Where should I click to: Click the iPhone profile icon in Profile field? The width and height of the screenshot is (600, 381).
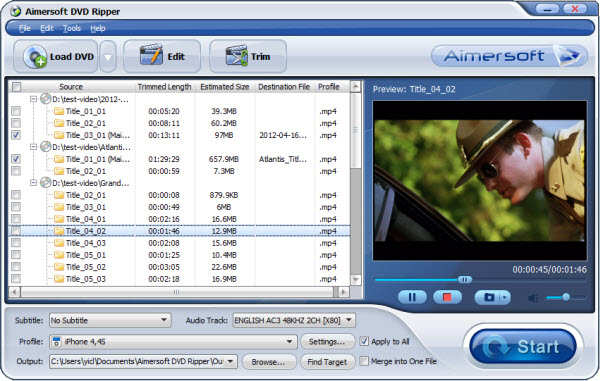pyautogui.click(x=56, y=342)
